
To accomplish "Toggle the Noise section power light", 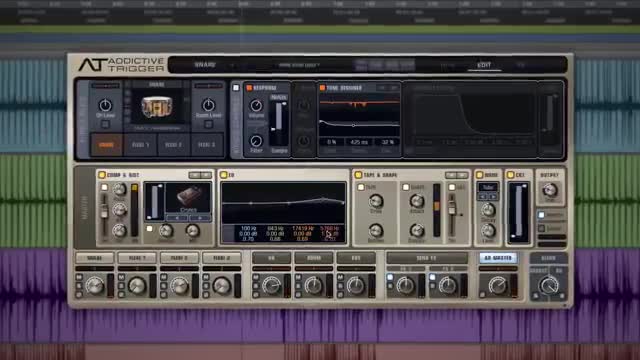I will (479, 175).
